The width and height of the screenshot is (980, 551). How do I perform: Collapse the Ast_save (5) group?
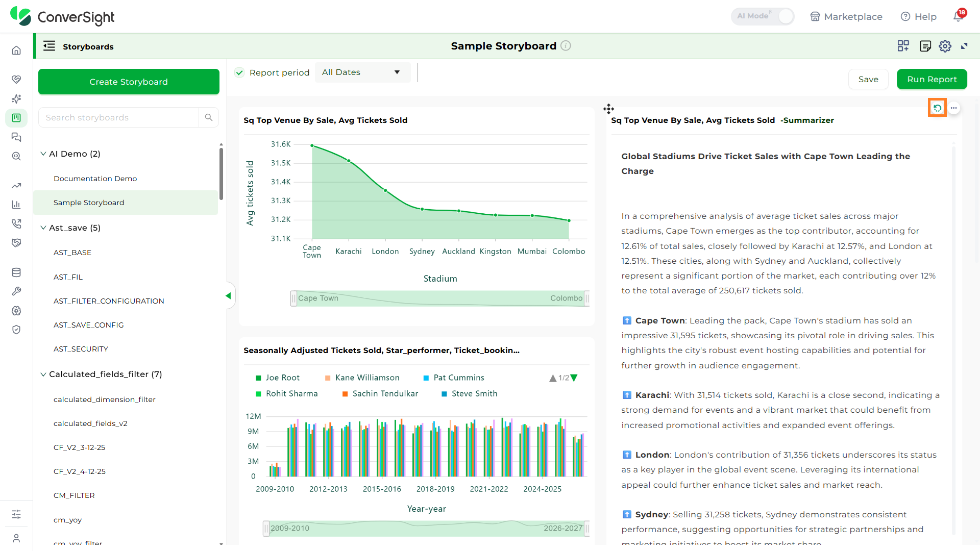[43, 228]
